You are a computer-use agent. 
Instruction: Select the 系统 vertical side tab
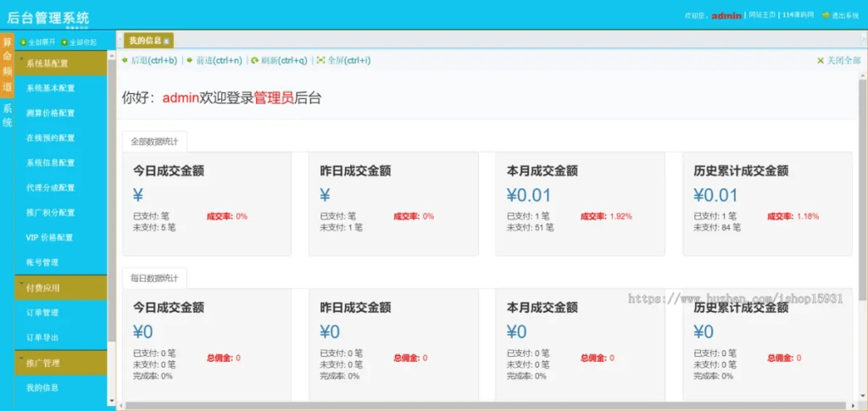click(x=7, y=115)
